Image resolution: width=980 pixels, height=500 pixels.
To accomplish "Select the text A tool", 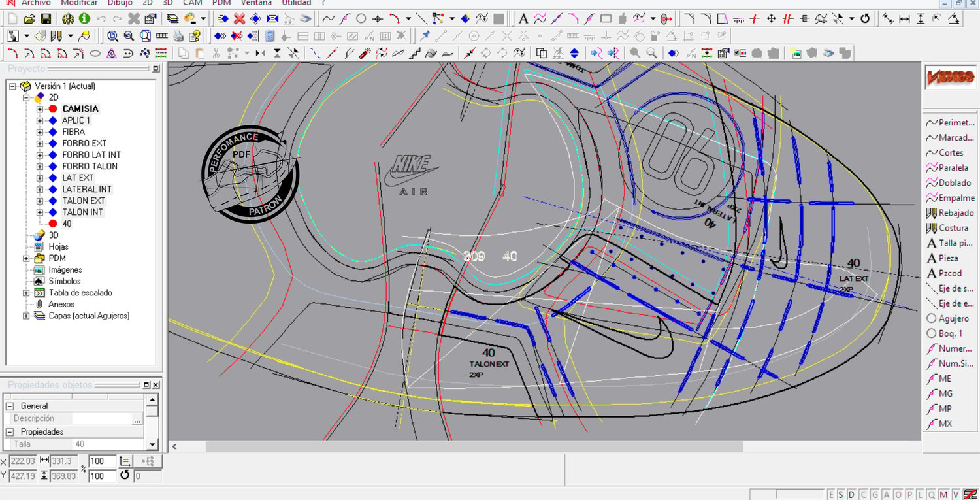I will click(523, 18).
